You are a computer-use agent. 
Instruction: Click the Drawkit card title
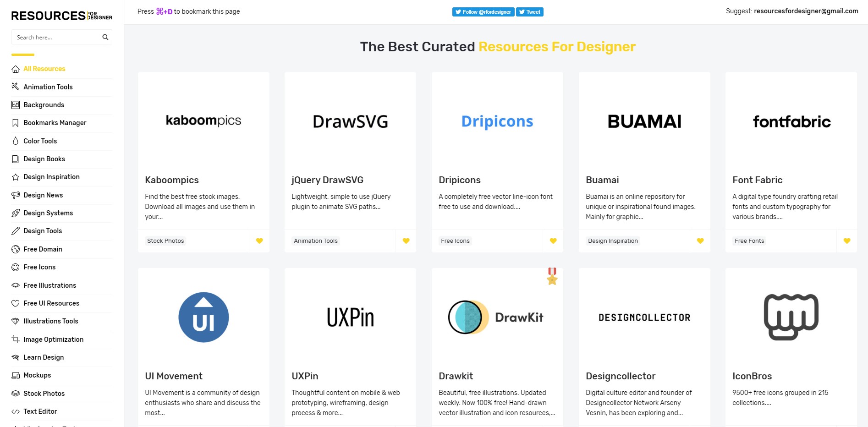pos(456,376)
